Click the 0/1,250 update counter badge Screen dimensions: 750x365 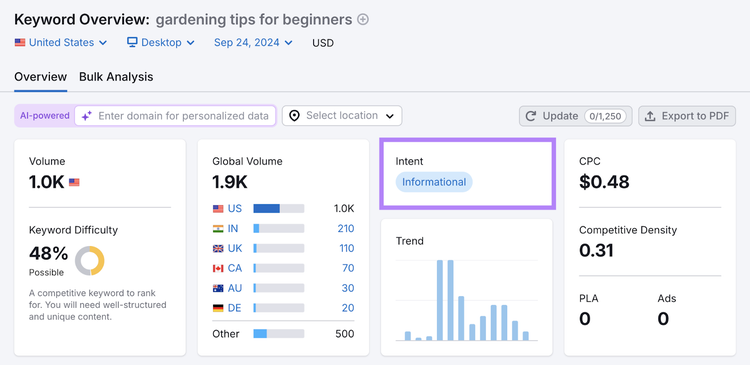pos(605,116)
